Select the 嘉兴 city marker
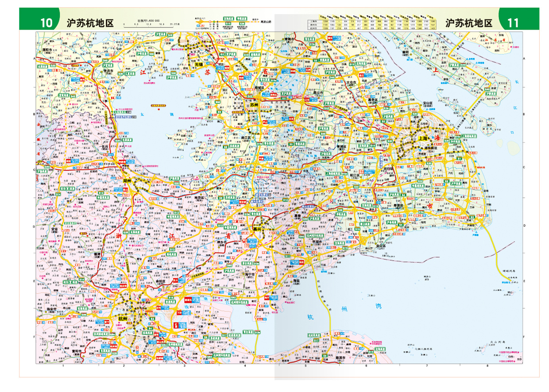Image resolution: width=549 pixels, height=392 pixels. [x=258, y=229]
